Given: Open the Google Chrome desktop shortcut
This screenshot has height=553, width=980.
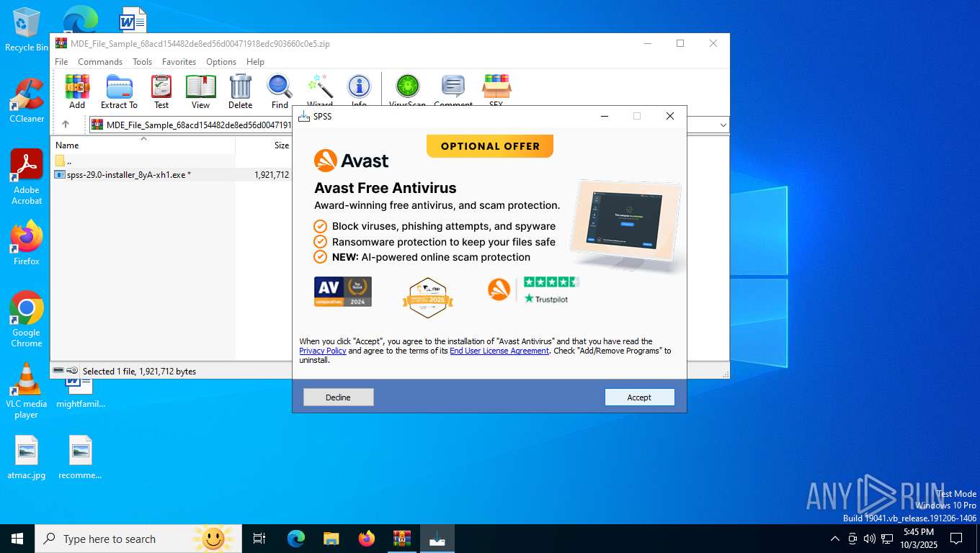Looking at the screenshot, I should 27,320.
